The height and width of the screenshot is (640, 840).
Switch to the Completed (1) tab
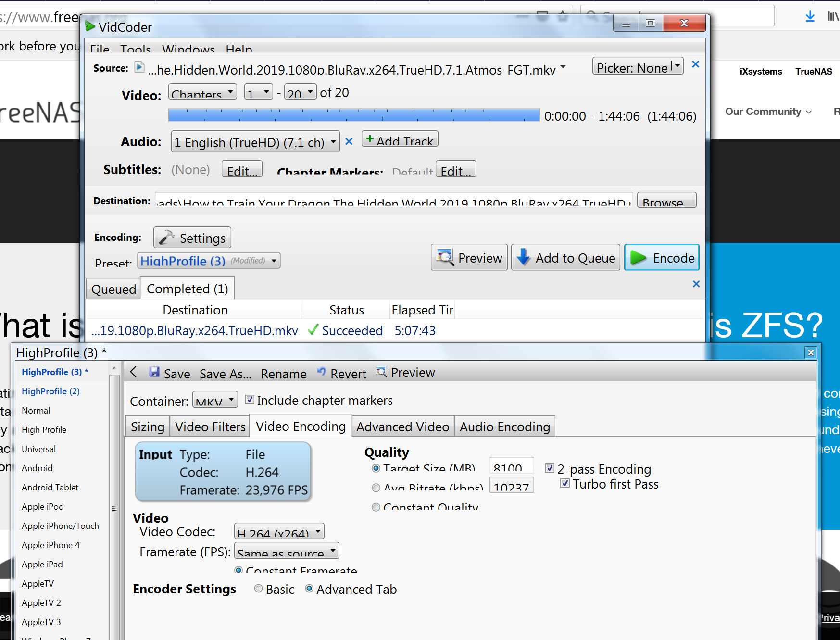click(x=188, y=288)
